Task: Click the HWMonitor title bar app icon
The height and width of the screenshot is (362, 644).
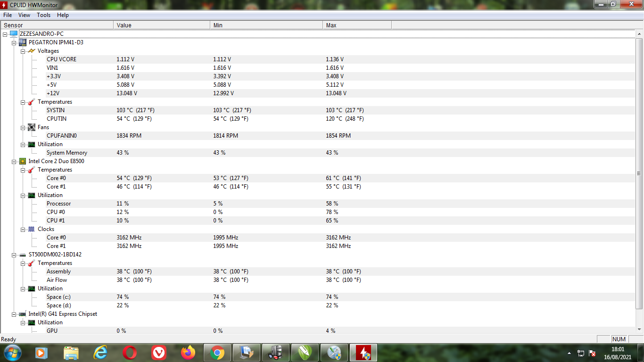Action: click(x=4, y=4)
